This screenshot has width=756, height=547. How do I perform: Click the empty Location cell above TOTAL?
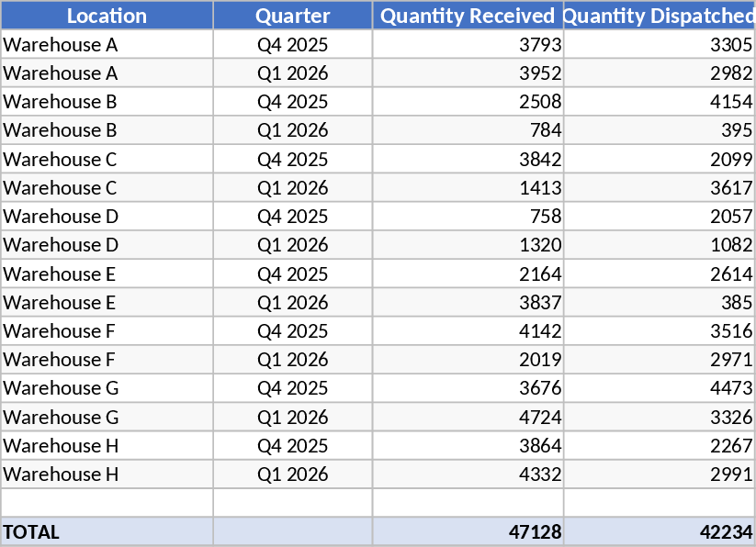tap(107, 503)
